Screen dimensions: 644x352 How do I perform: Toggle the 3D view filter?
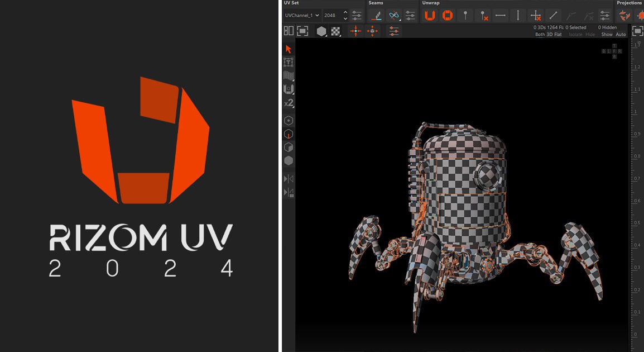click(550, 35)
